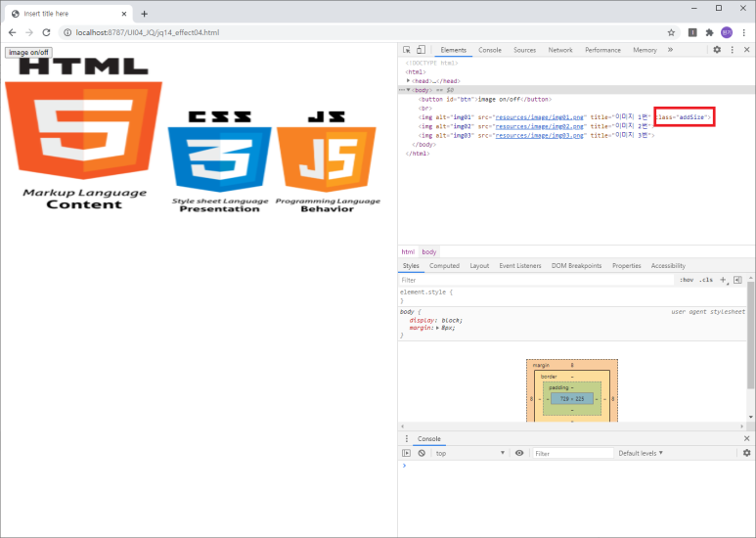Show more DevTools panels chevron
This screenshot has width=756, height=538.
[670, 50]
